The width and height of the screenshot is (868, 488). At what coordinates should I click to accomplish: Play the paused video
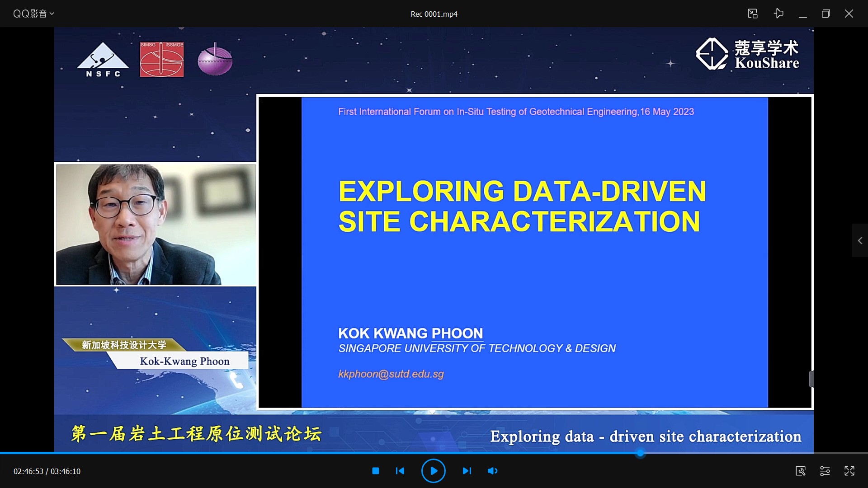point(433,471)
